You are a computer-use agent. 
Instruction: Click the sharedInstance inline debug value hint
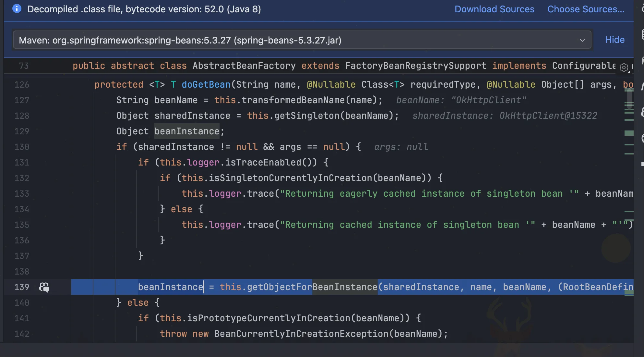(x=504, y=116)
